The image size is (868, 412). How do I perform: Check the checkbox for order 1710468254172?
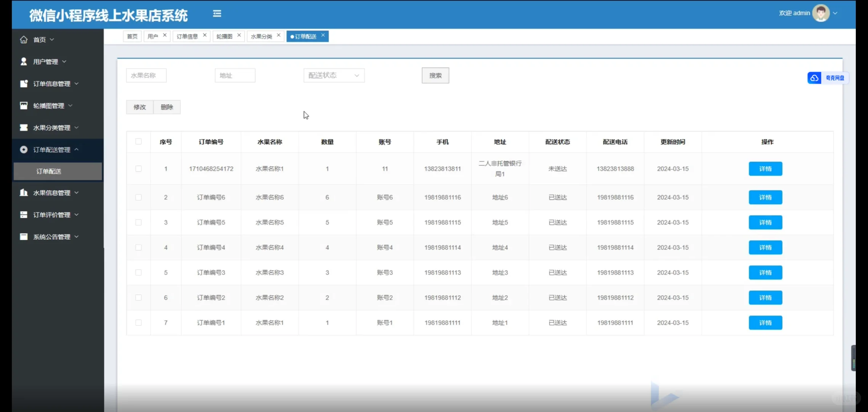pos(138,169)
